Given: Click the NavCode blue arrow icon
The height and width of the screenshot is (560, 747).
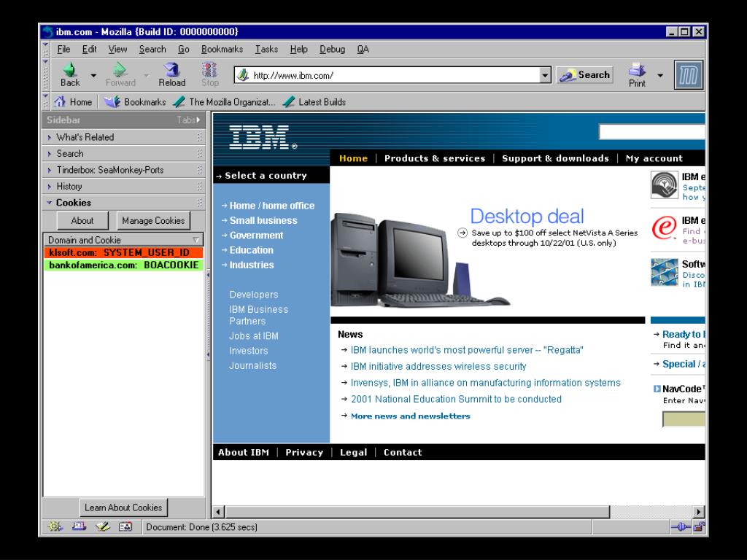Looking at the screenshot, I should click(x=657, y=389).
